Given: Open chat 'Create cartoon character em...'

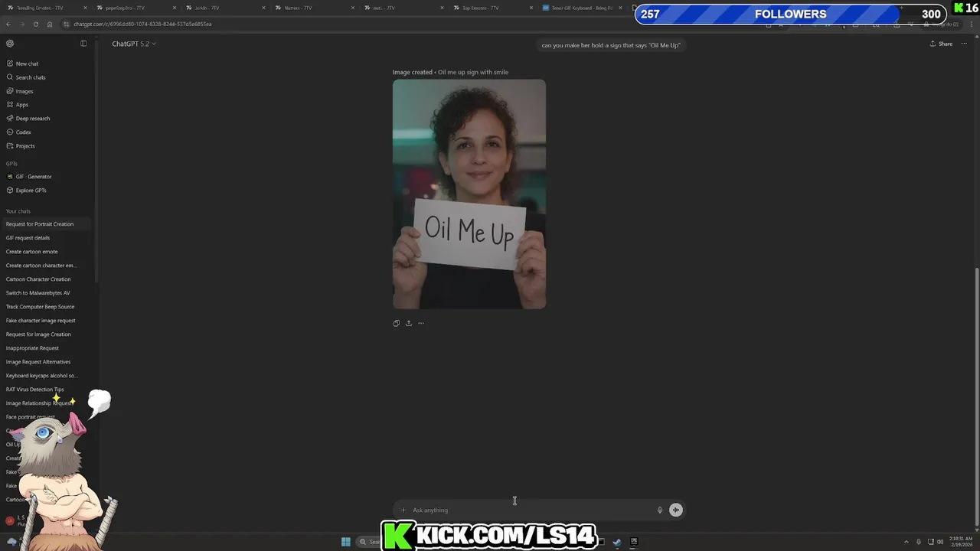Looking at the screenshot, I should 46,266.
